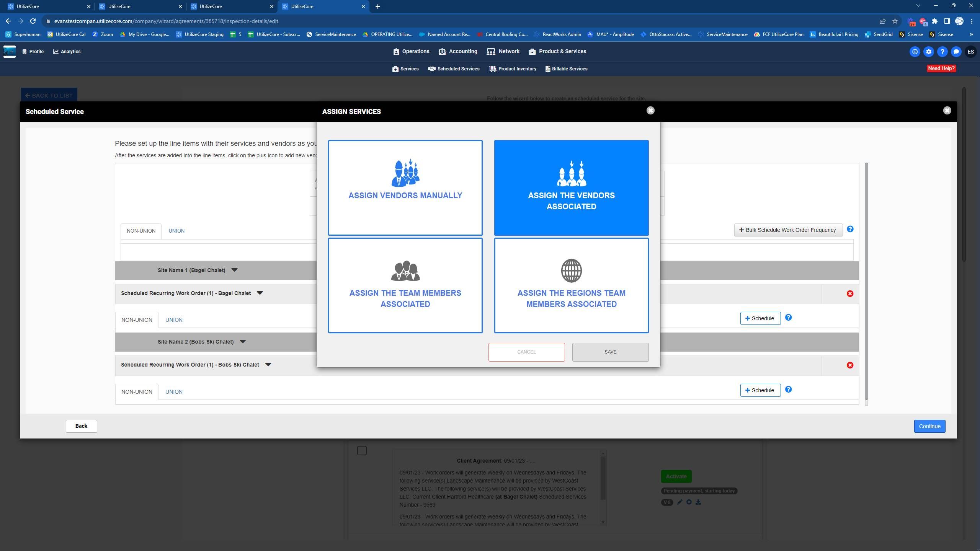This screenshot has height=551, width=980.
Task: Remove Bagel Chalet recurring work order
Action: [x=850, y=293]
